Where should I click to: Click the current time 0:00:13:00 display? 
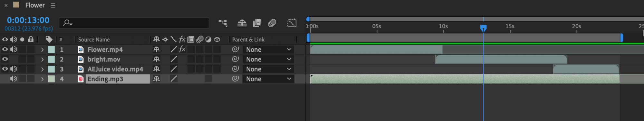pos(28,20)
